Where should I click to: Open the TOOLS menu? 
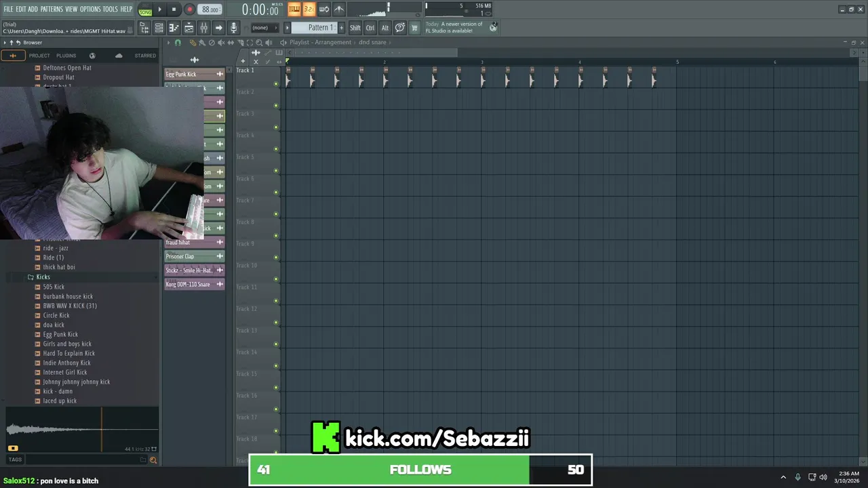coord(110,9)
